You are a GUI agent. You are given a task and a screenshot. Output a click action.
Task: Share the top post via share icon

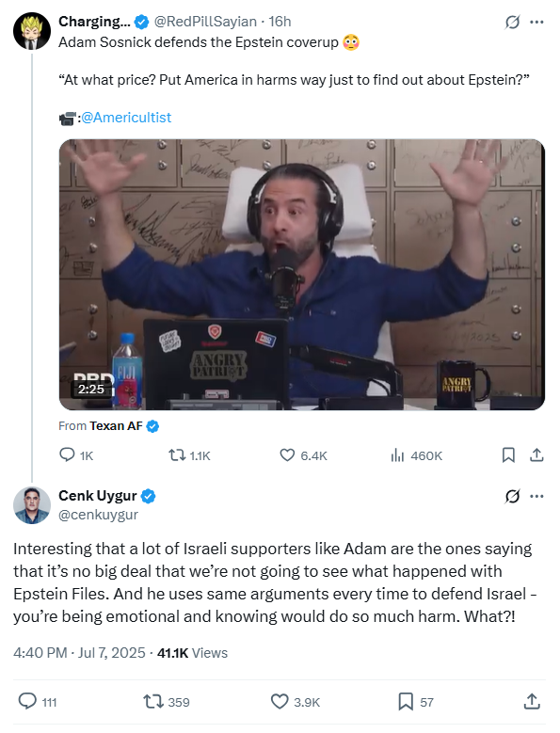coord(536,455)
